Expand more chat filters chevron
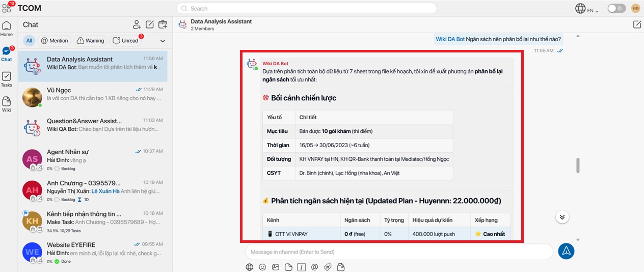Image resolution: width=644 pixels, height=279 pixels. (163, 41)
